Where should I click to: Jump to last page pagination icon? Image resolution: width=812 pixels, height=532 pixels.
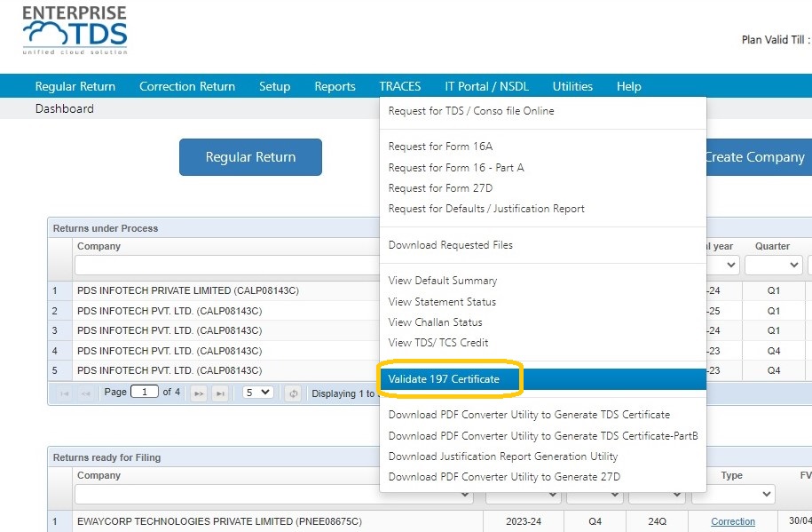220,393
